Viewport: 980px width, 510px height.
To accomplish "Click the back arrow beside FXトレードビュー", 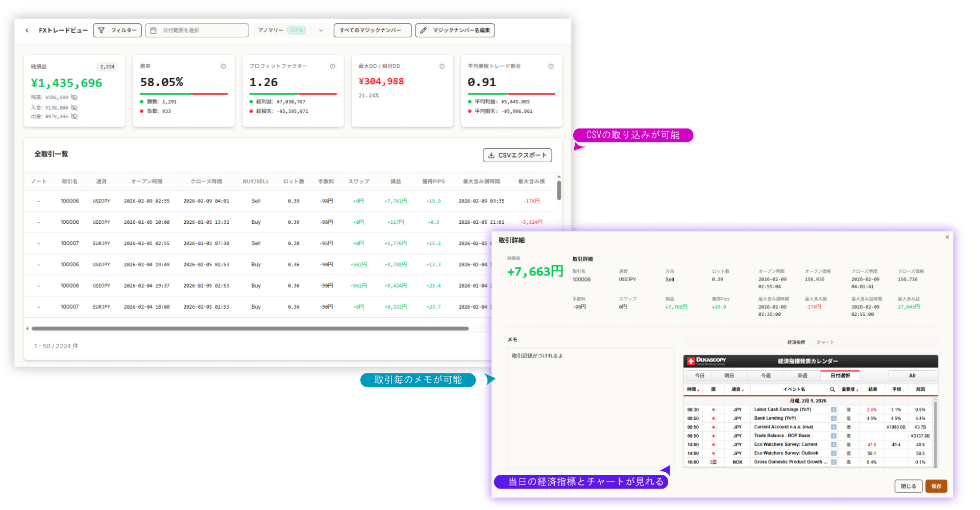I will coord(27,31).
